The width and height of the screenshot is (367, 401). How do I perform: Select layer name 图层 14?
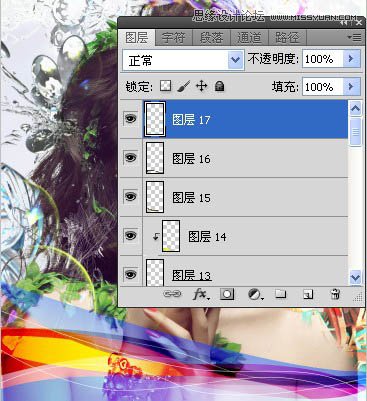point(207,237)
